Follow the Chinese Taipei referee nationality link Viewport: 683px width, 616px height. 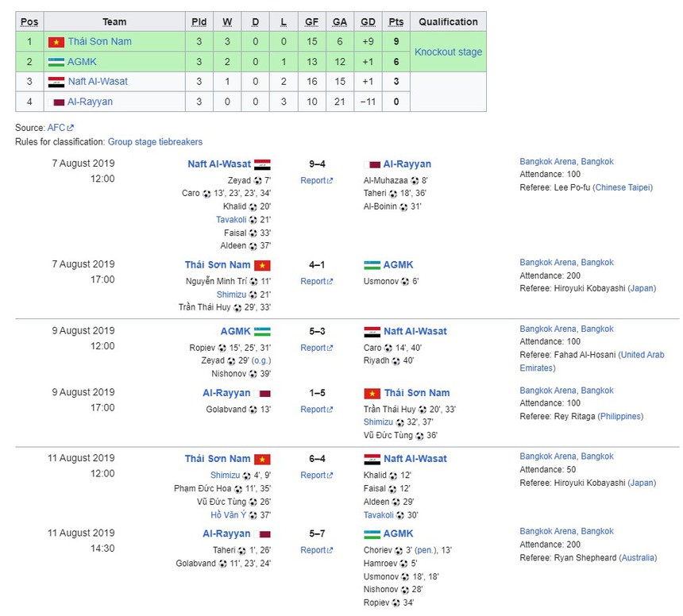(x=623, y=187)
